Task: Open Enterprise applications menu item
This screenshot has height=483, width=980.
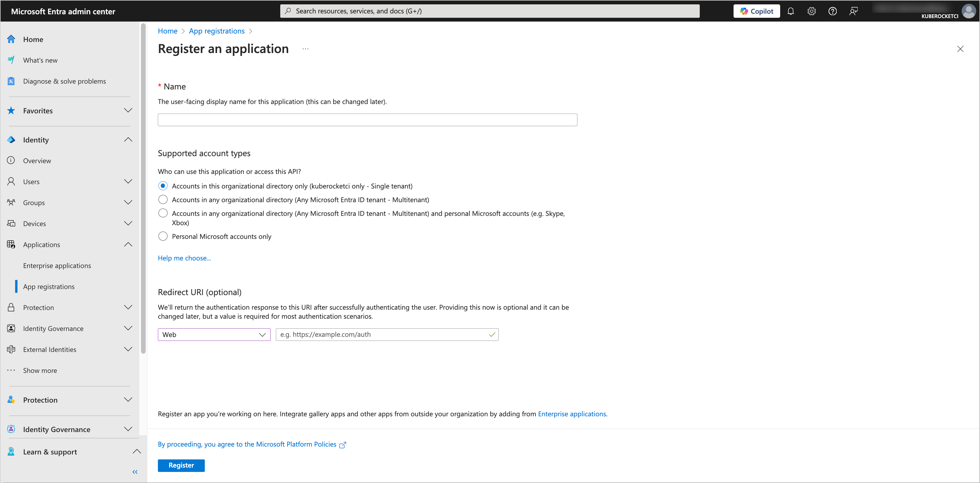Action: tap(57, 265)
